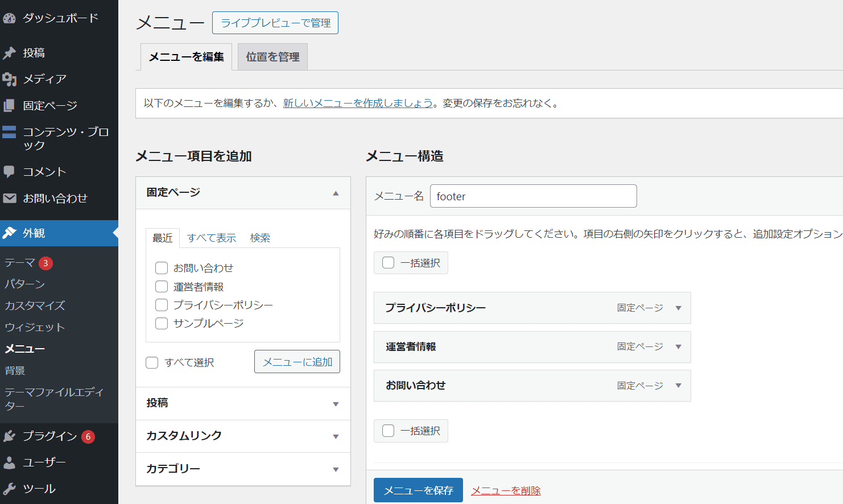Toggle the すべて選択 checkbox
Image resolution: width=843 pixels, height=504 pixels.
pyautogui.click(x=152, y=362)
